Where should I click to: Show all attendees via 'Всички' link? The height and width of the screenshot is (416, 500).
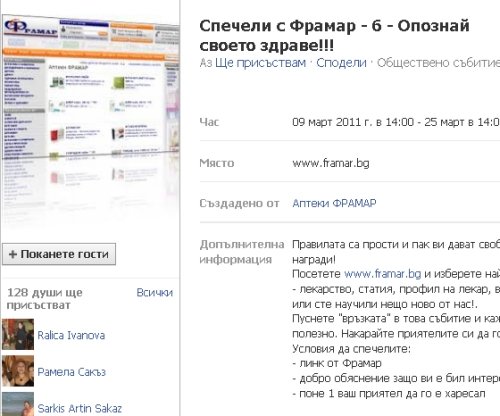coord(155,293)
